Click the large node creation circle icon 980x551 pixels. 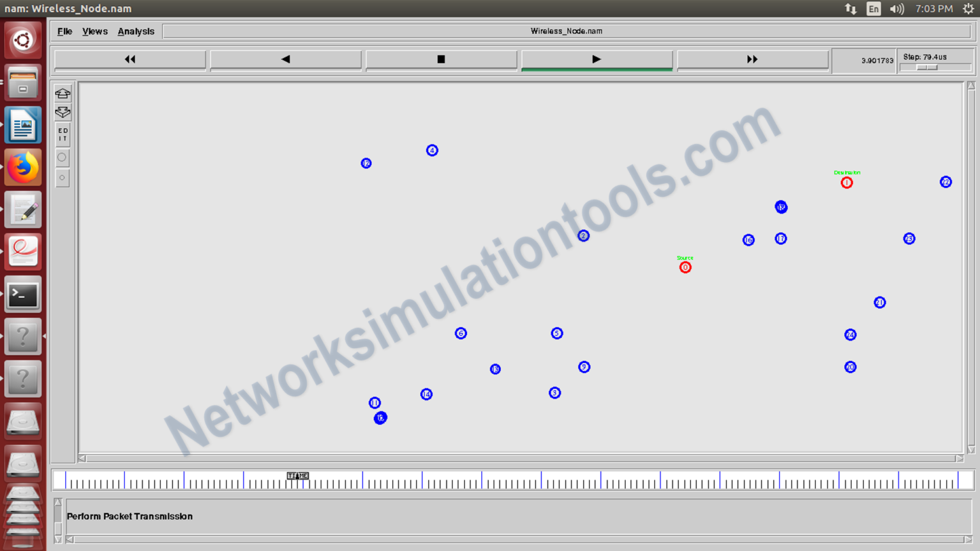(x=63, y=157)
